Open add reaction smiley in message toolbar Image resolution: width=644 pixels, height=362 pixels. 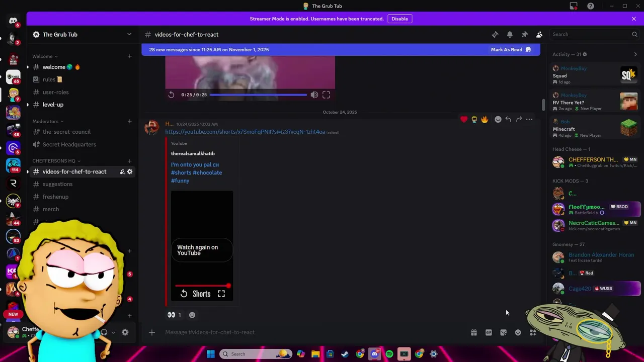498,119
